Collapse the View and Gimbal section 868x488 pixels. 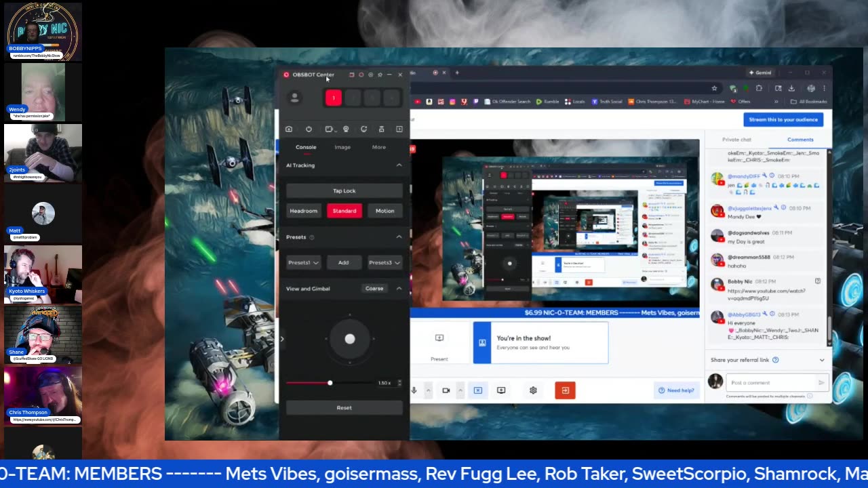tap(399, 289)
